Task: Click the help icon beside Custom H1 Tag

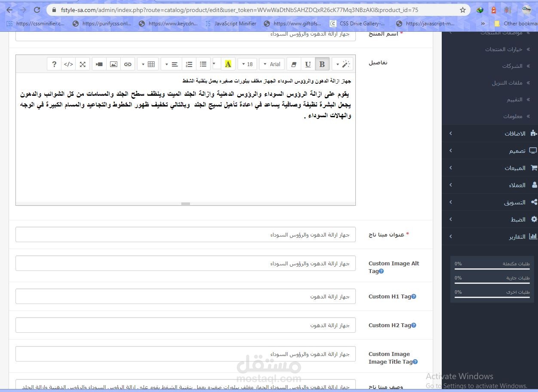Action: click(x=414, y=297)
